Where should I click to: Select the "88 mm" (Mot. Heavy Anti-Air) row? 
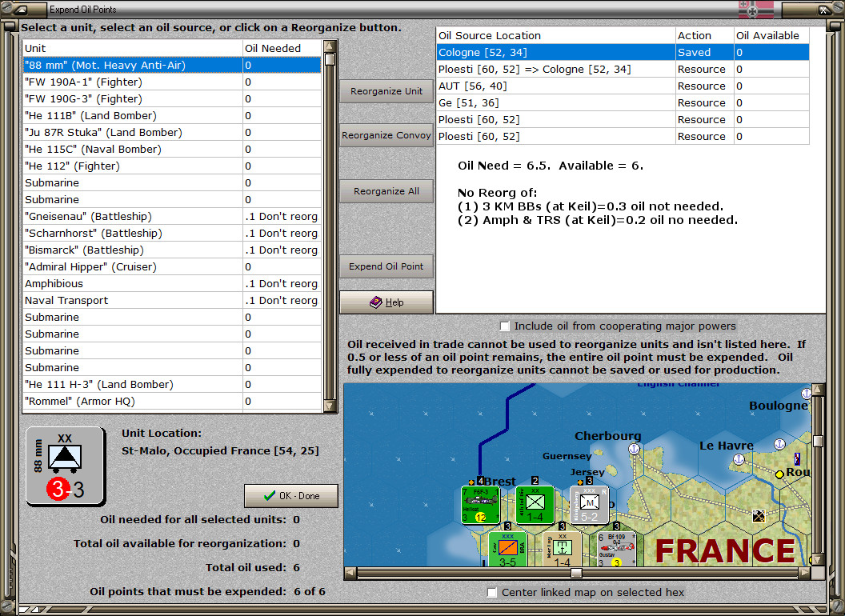coord(172,66)
